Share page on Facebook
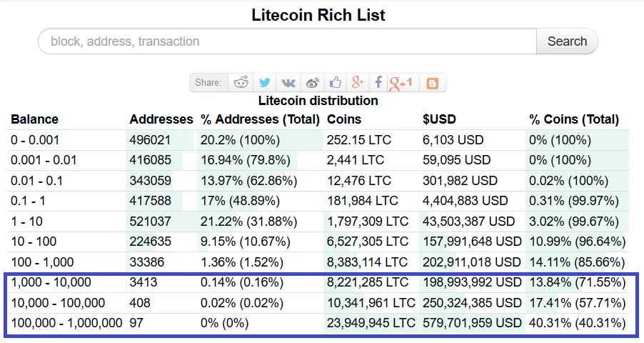The image size is (644, 343). click(378, 82)
